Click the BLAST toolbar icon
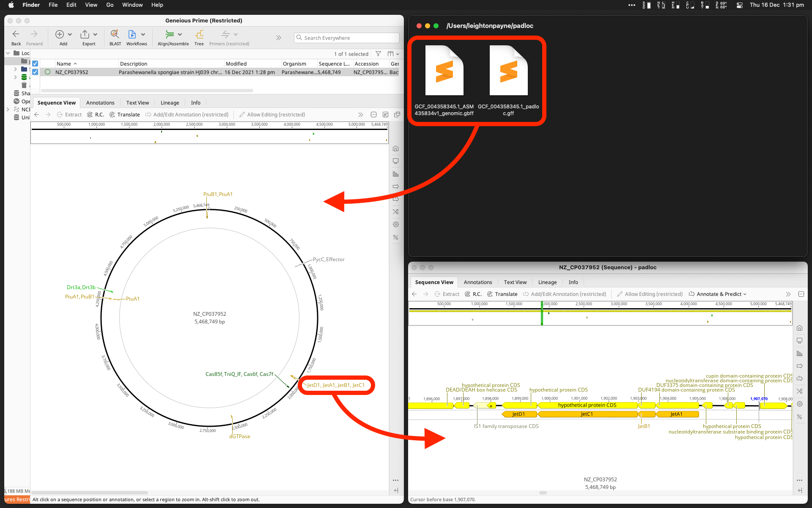This screenshot has height=508, width=812. click(x=115, y=35)
